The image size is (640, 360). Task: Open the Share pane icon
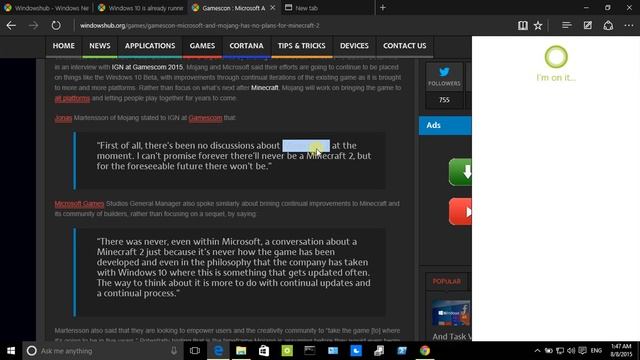click(608, 25)
